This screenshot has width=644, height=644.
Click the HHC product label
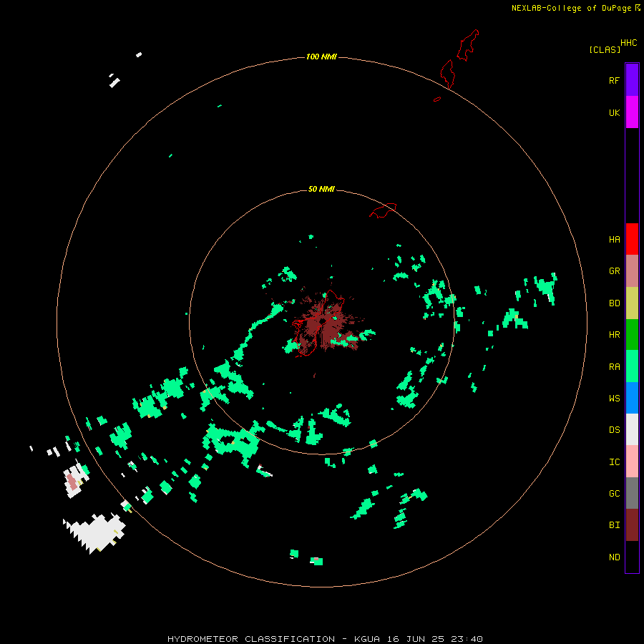[629, 43]
